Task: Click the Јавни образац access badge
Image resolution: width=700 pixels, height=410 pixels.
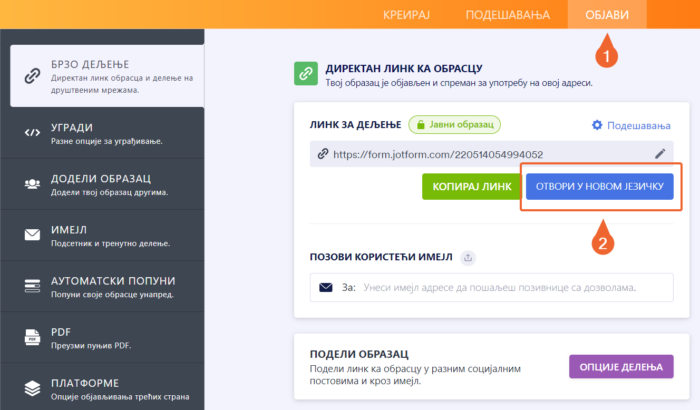Action: coord(454,125)
